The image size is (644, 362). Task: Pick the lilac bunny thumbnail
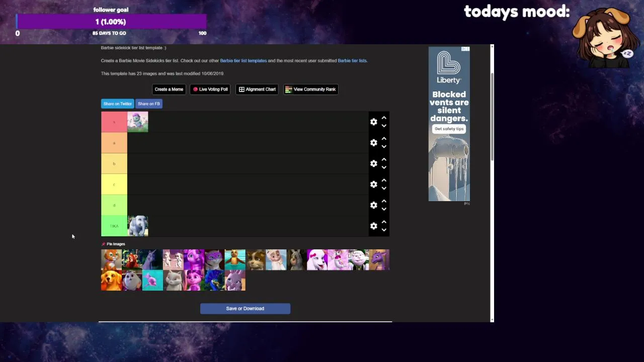click(x=235, y=281)
